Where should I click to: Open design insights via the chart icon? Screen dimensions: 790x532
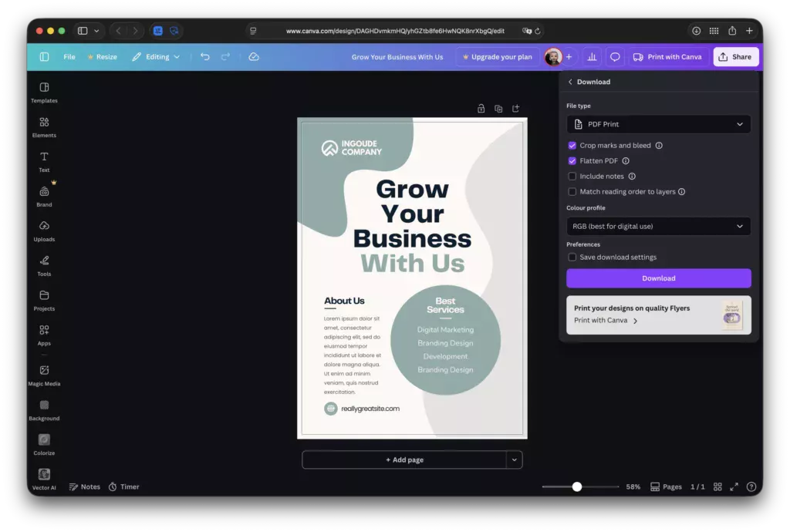point(592,56)
